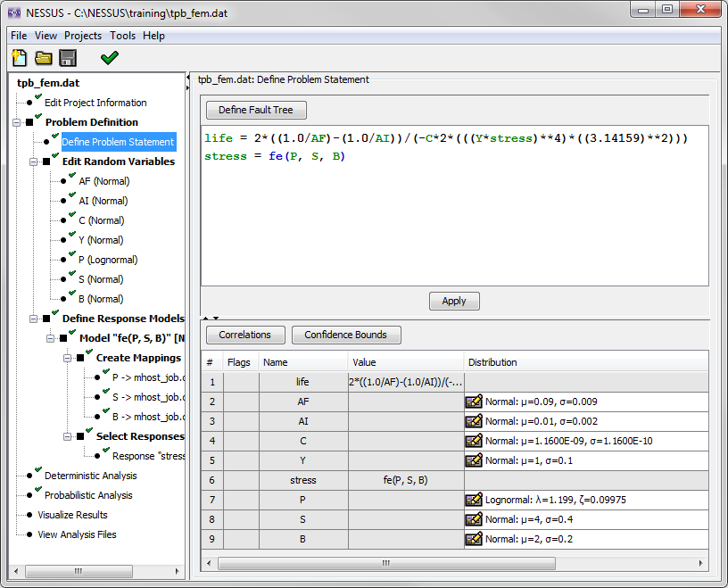Screen dimensions: 728x588
Task: Open the Correlations dialog button
Action: (x=245, y=335)
